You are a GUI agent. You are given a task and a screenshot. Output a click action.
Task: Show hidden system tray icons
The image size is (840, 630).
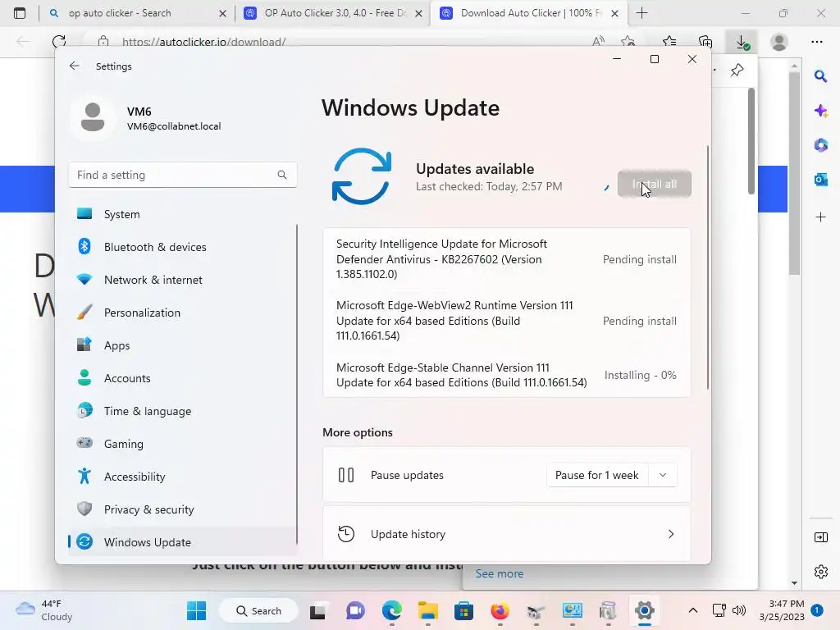point(692,610)
